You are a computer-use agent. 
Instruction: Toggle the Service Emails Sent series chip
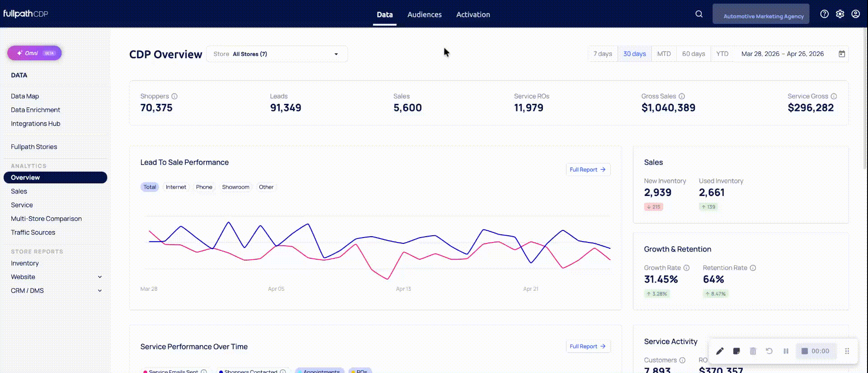175,371
